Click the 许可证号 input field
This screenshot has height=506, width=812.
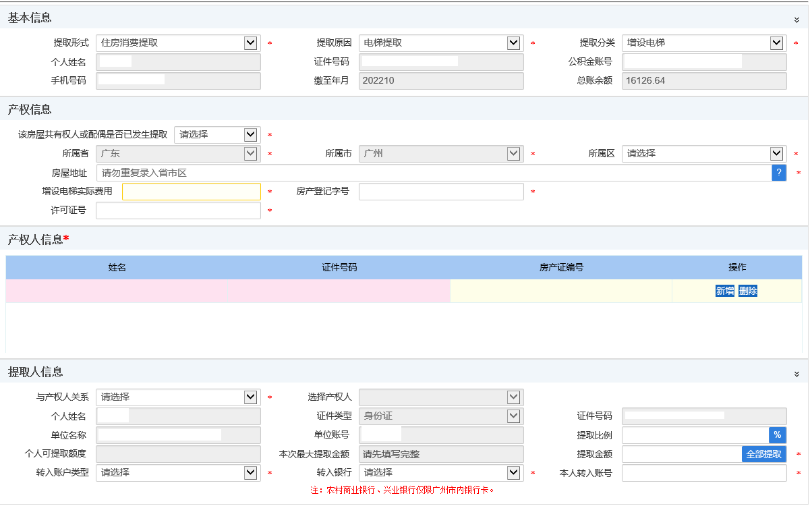(x=178, y=210)
